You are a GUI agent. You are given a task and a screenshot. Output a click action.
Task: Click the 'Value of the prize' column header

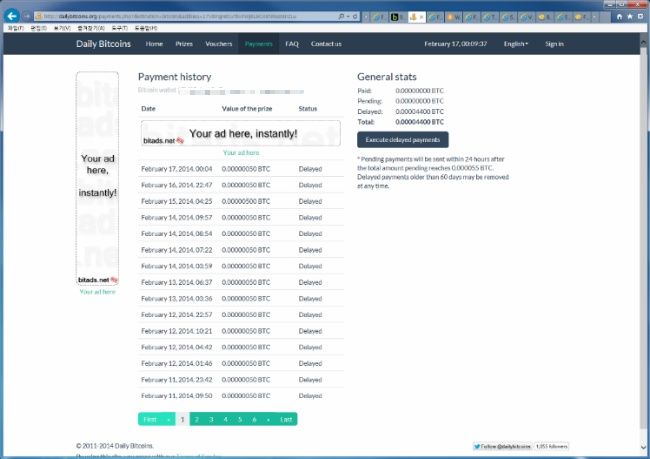(x=247, y=109)
